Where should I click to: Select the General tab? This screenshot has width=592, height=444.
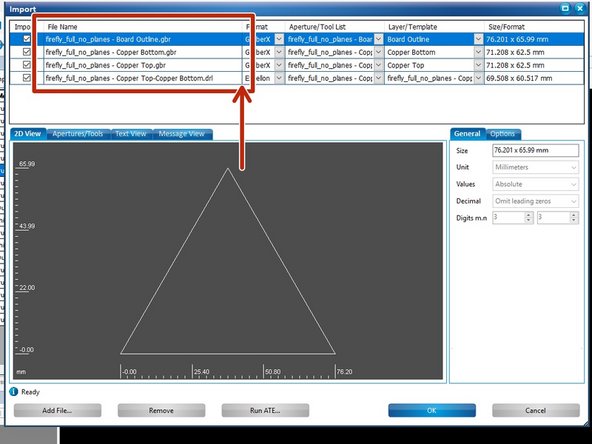[467, 134]
